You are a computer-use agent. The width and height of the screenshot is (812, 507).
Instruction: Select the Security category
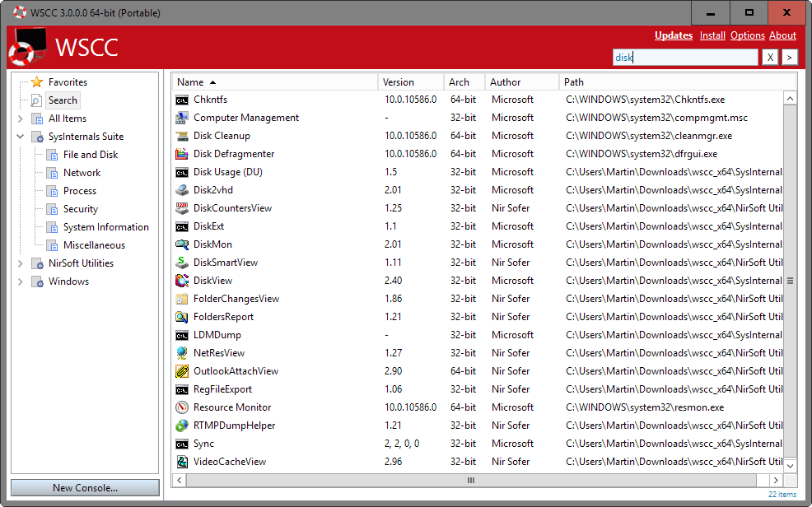coord(80,209)
